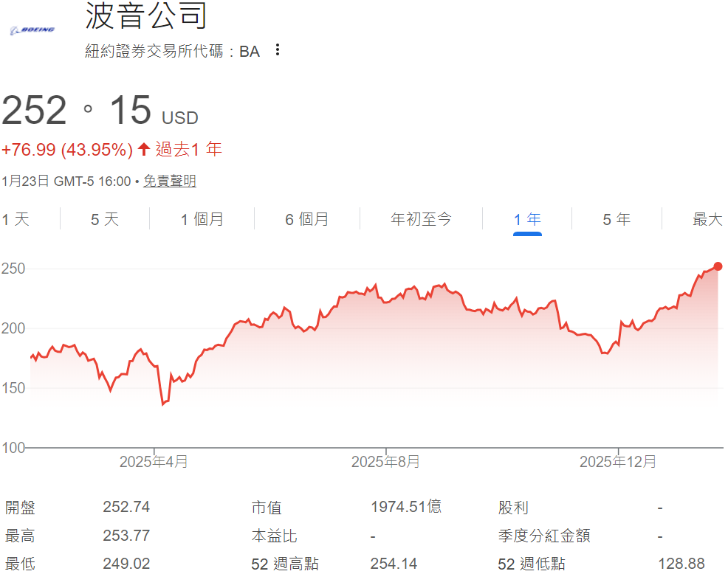728x574 pixels.
Task: Show the 6 個月 chart range
Action: [x=306, y=219]
